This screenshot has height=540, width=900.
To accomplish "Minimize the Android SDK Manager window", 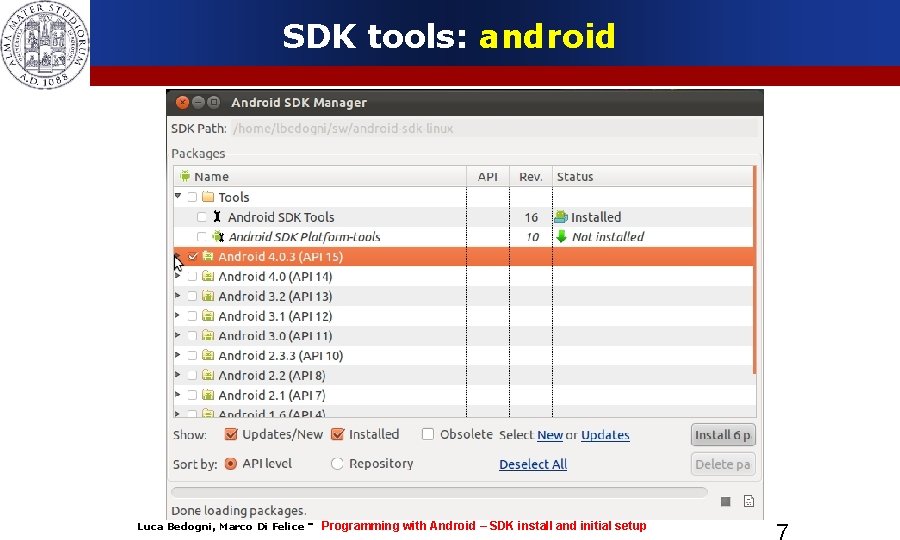I will pos(198,102).
